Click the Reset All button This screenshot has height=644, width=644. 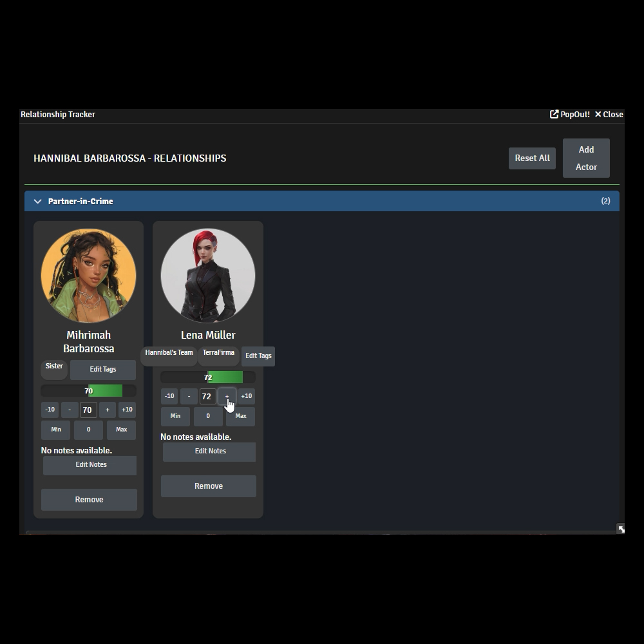[x=532, y=158]
